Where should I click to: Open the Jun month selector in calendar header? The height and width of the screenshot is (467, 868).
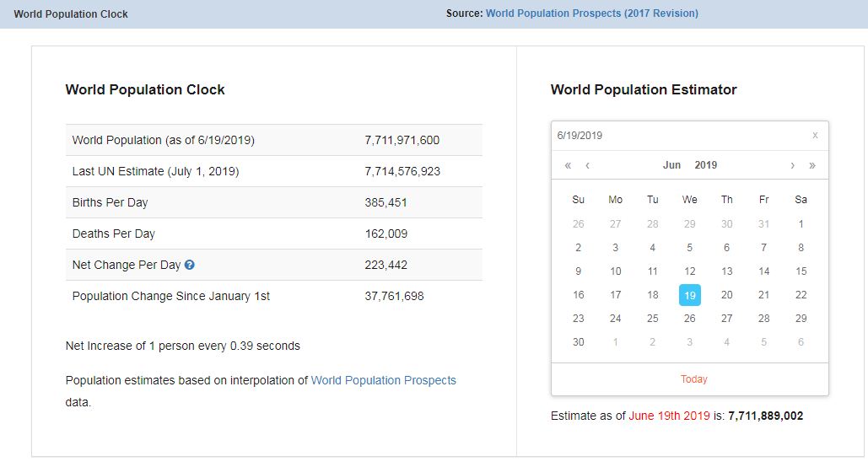tap(671, 165)
